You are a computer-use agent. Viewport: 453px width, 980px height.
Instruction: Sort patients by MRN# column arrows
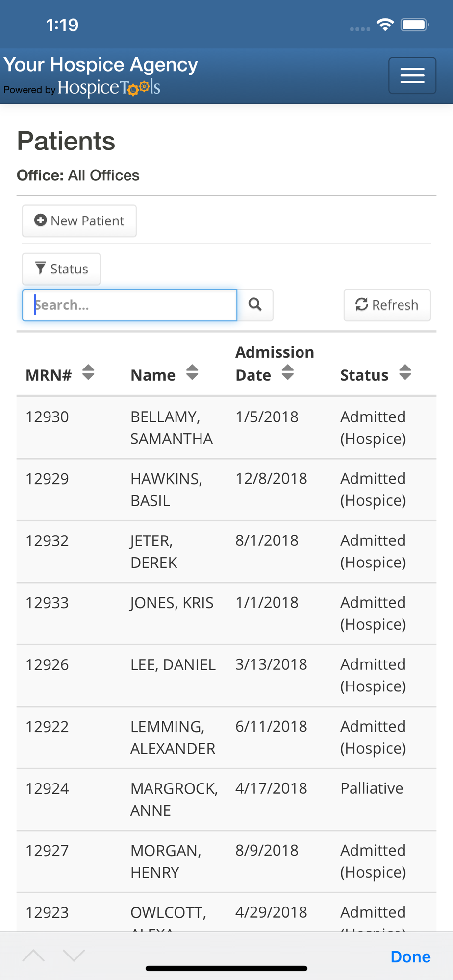[88, 372]
